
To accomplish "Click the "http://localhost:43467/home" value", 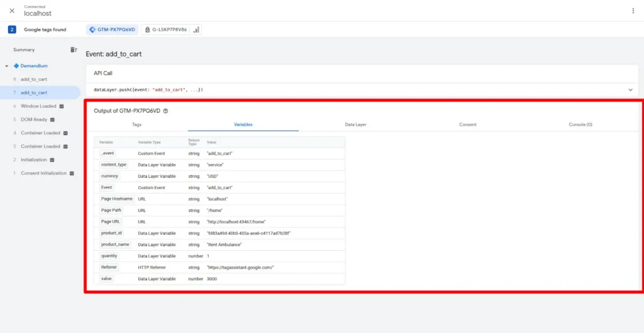I will pyautogui.click(x=236, y=222).
